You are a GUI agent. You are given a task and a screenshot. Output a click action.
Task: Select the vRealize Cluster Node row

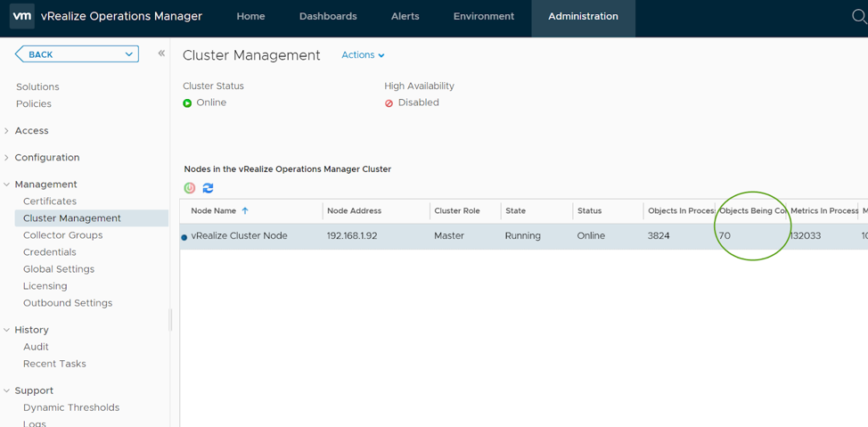coord(239,236)
